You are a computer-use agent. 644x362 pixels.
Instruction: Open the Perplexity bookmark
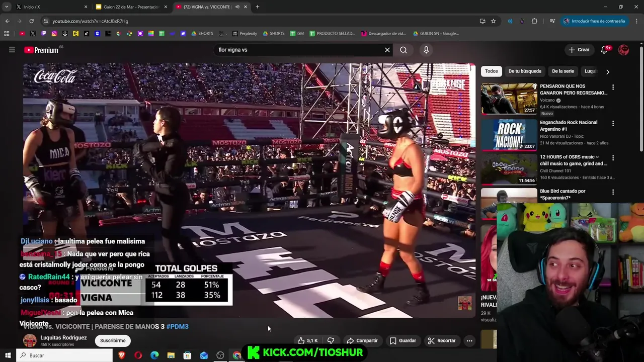[x=245, y=34]
